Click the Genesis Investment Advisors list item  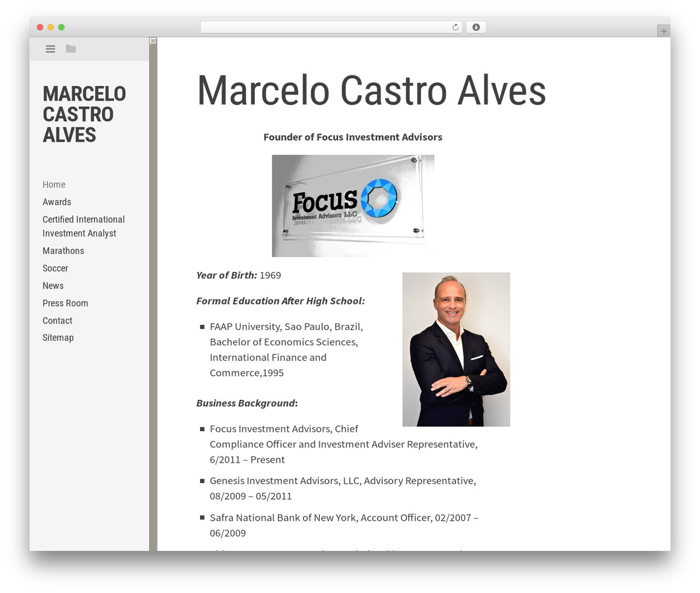342,489
